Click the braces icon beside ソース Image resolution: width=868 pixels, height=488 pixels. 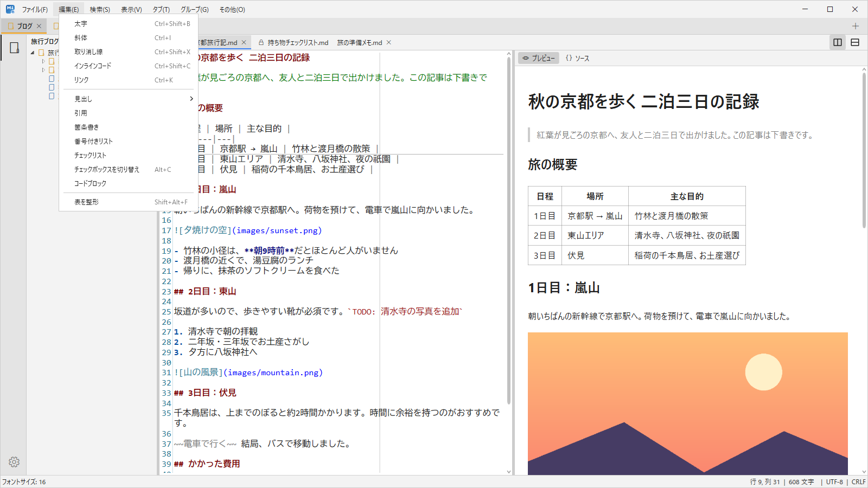coord(569,58)
